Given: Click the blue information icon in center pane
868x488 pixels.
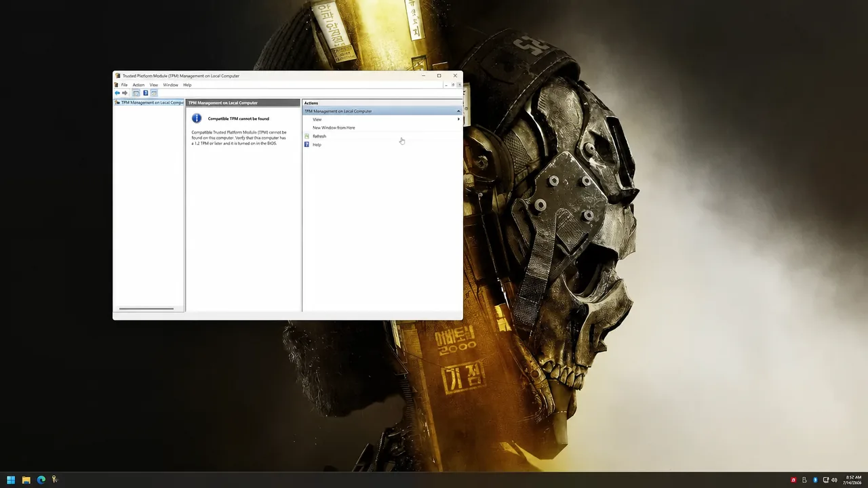Looking at the screenshot, I should pos(197,118).
